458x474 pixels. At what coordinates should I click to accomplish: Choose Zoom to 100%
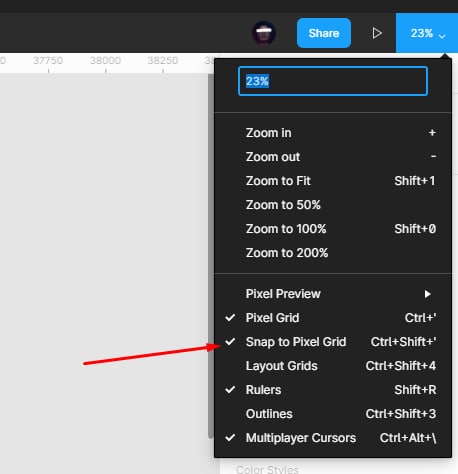click(x=333, y=229)
